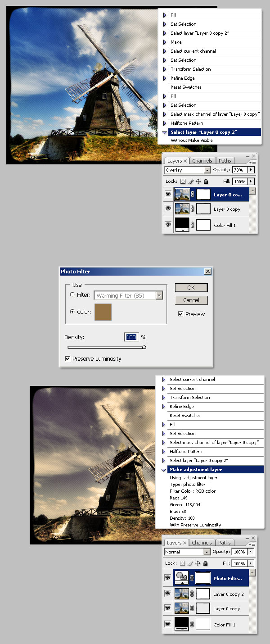Click 'Type: photo filter' detail line
Screen dimensions: 270x644
pyautogui.click(x=188, y=484)
